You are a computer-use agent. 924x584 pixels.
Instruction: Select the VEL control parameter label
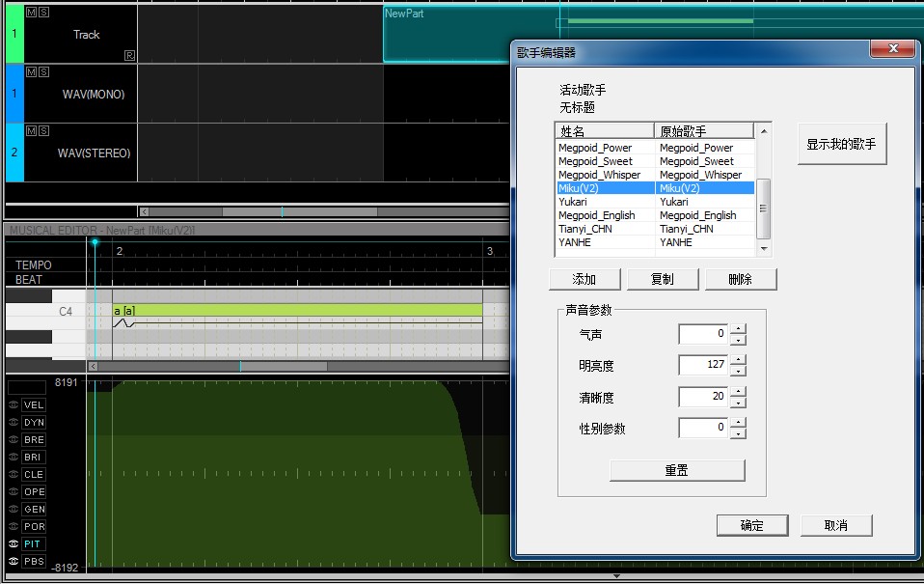click(x=34, y=404)
